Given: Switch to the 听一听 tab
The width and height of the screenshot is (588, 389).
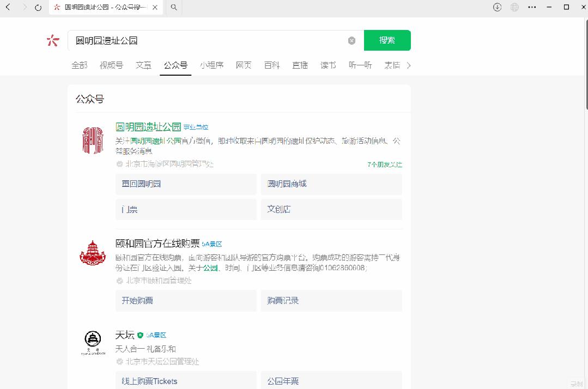Looking at the screenshot, I should coord(360,65).
